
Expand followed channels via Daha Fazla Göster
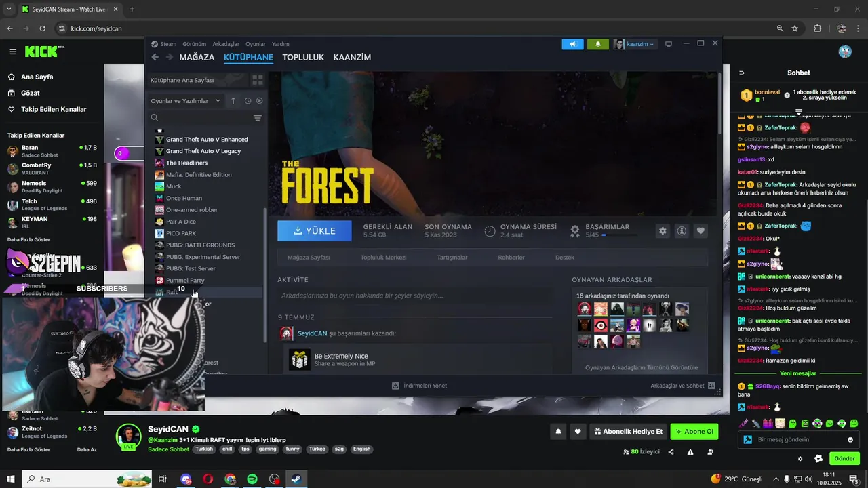(28, 239)
